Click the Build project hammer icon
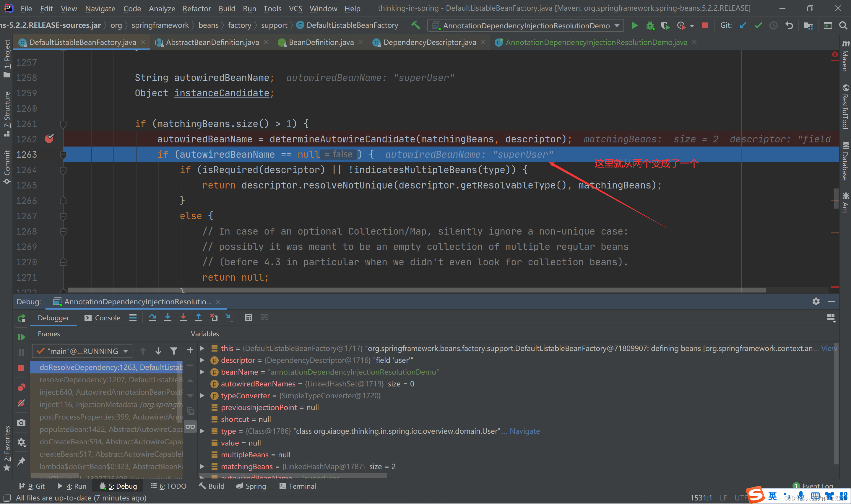Viewport: 851px width, 504px height. pyautogui.click(x=416, y=25)
